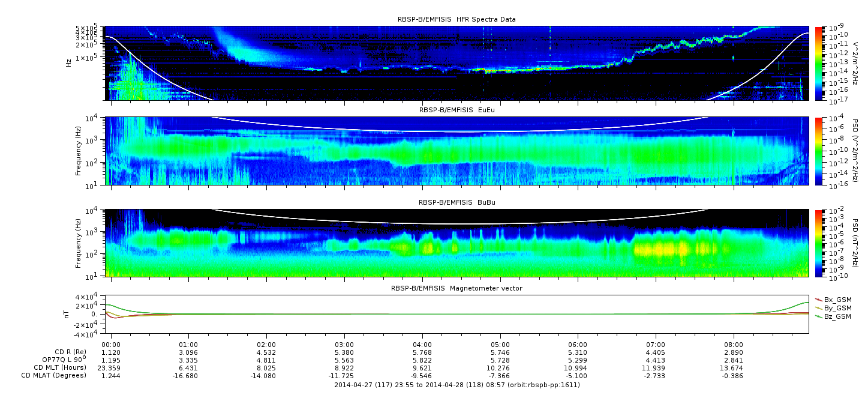
Task: Click the EuEu Frequency (Hz) axis label
Action: coord(79,151)
